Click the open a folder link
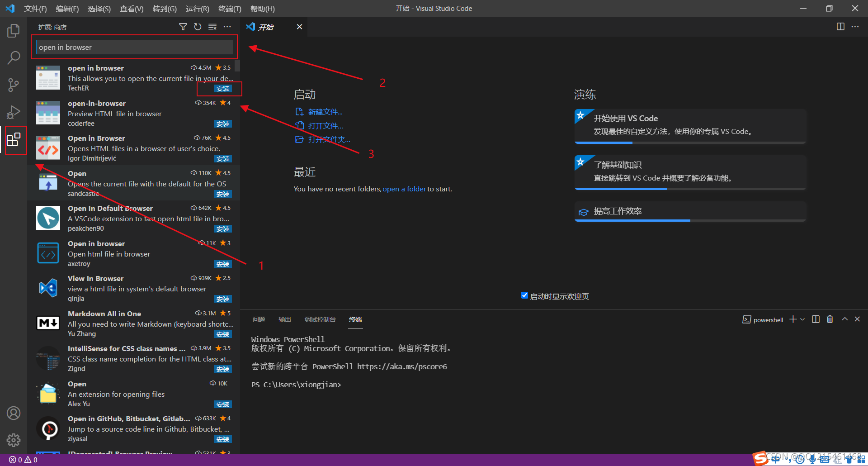Screen dimensions: 868x466 [404, 189]
